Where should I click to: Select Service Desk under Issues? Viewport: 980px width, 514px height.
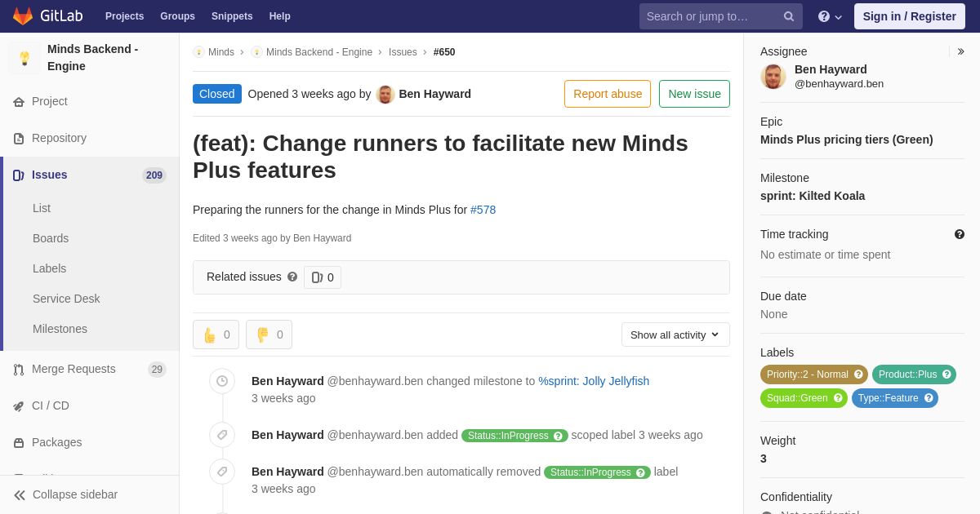[66, 299]
